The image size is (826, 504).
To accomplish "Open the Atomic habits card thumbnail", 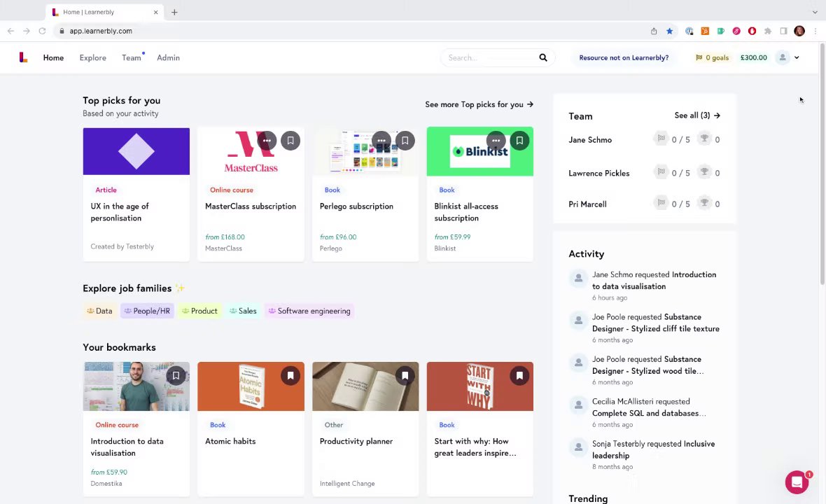I will pyautogui.click(x=251, y=386).
